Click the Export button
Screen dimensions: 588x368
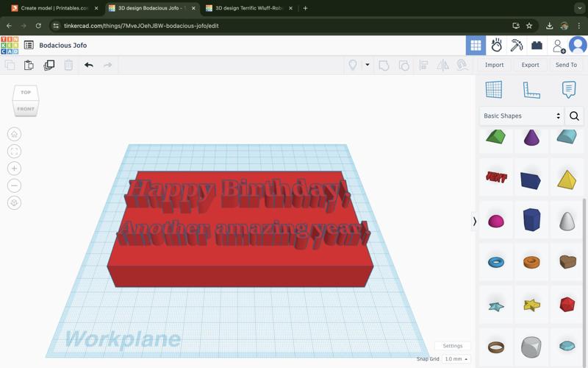(x=530, y=65)
